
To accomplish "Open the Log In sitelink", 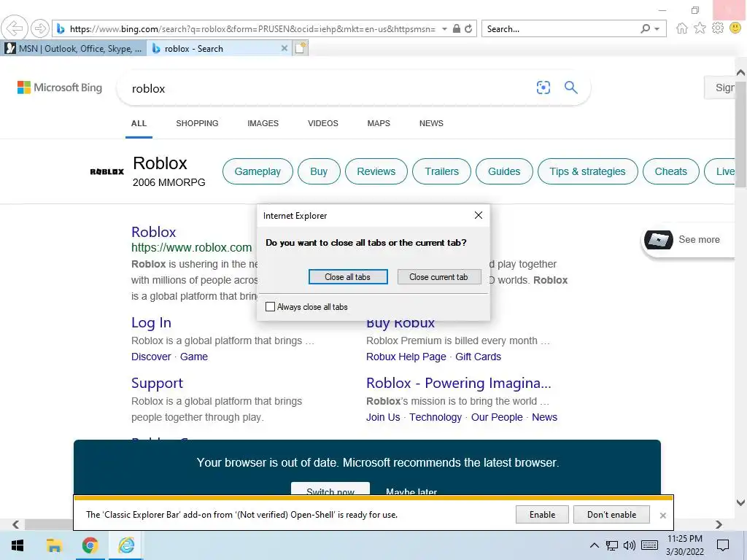I will [151, 323].
